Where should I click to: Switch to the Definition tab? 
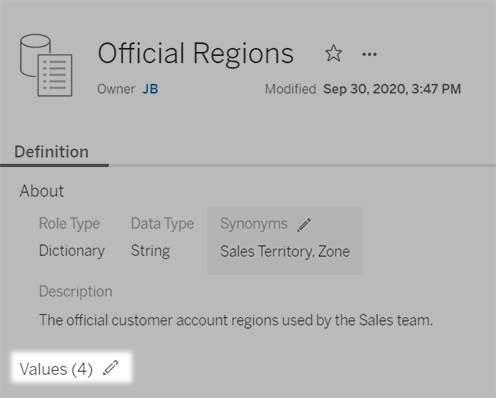52,152
